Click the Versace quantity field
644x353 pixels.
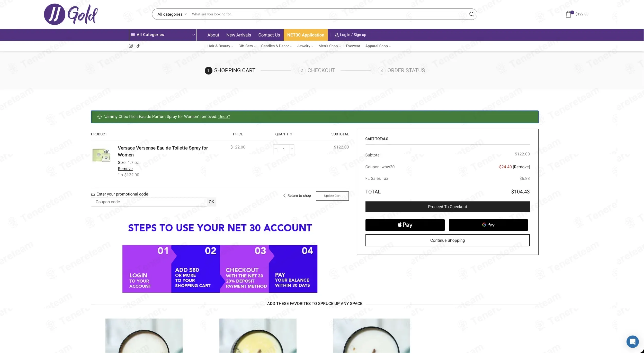[x=284, y=149]
